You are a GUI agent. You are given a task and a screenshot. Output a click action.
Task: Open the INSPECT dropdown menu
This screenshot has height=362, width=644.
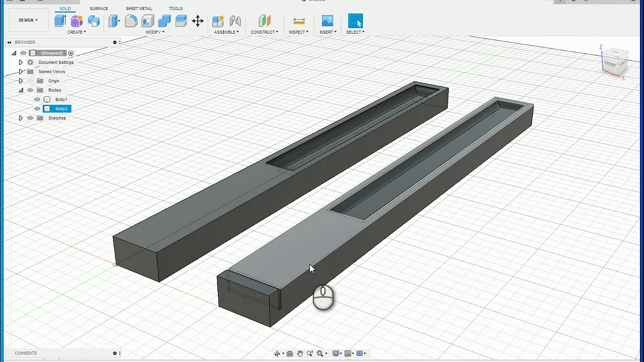[299, 32]
